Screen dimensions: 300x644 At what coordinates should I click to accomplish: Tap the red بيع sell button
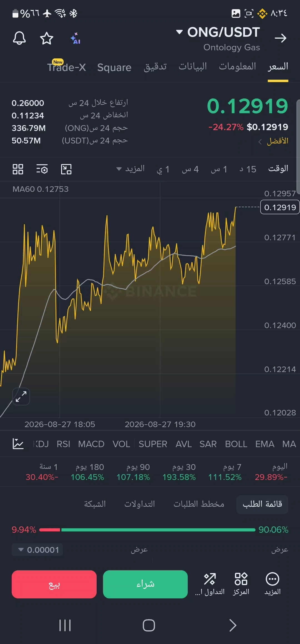click(54, 584)
